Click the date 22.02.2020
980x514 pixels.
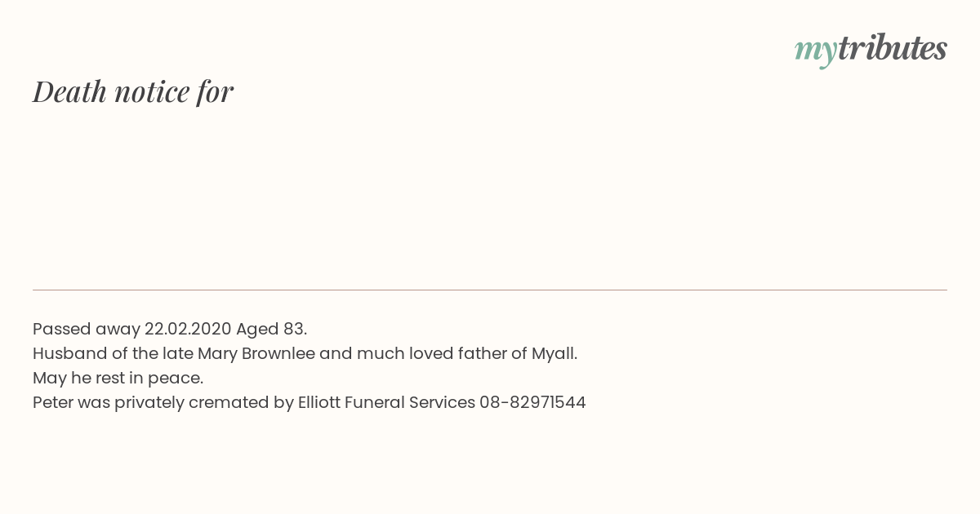pyautogui.click(x=188, y=329)
